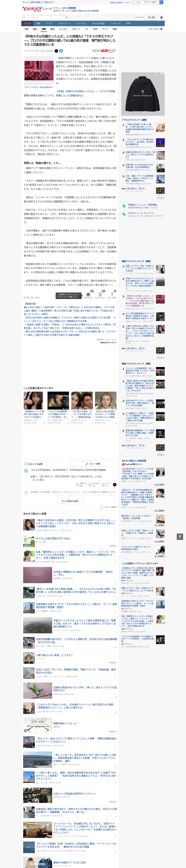Open 公式バイク用品総合専門店ライコランド ad
This screenshot has height=868, width=186.
tap(74, 793)
